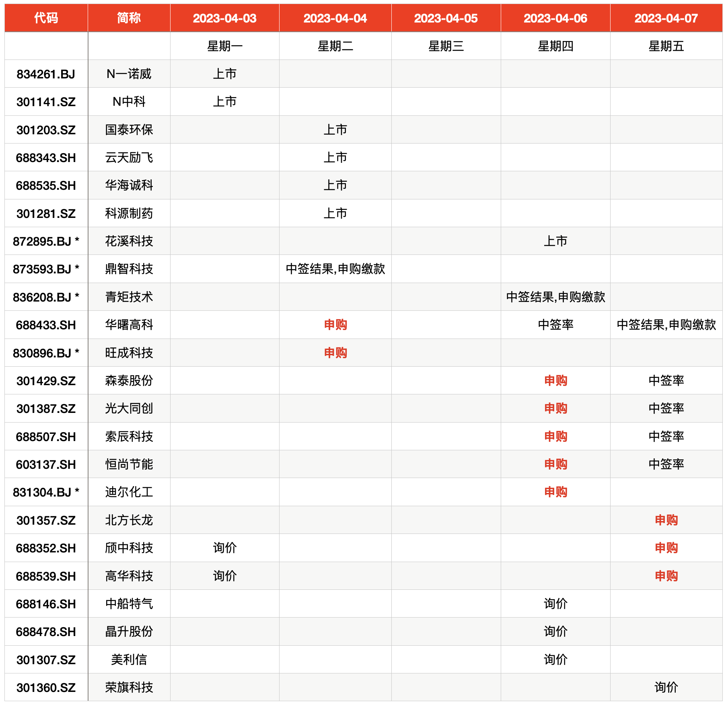Click 中签结果,申购缴款 in 鼎智科技 row
This screenshot has width=728, height=706.
click(335, 269)
